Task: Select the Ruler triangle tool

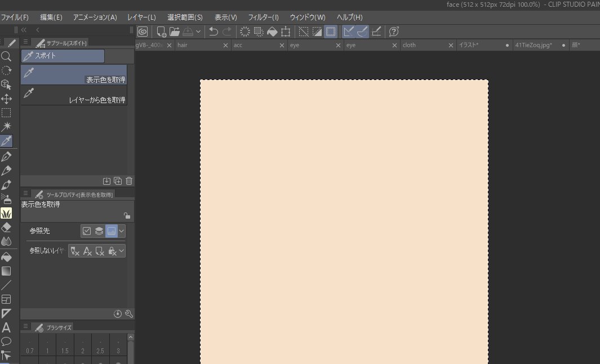Action: coord(6,313)
